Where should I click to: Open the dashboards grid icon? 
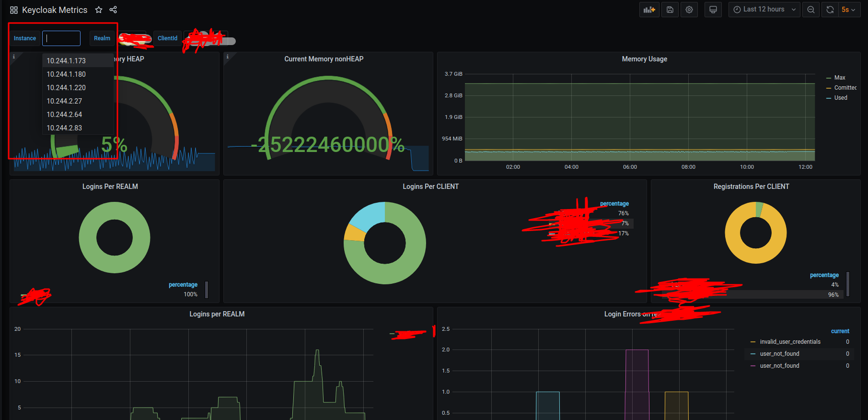click(14, 10)
